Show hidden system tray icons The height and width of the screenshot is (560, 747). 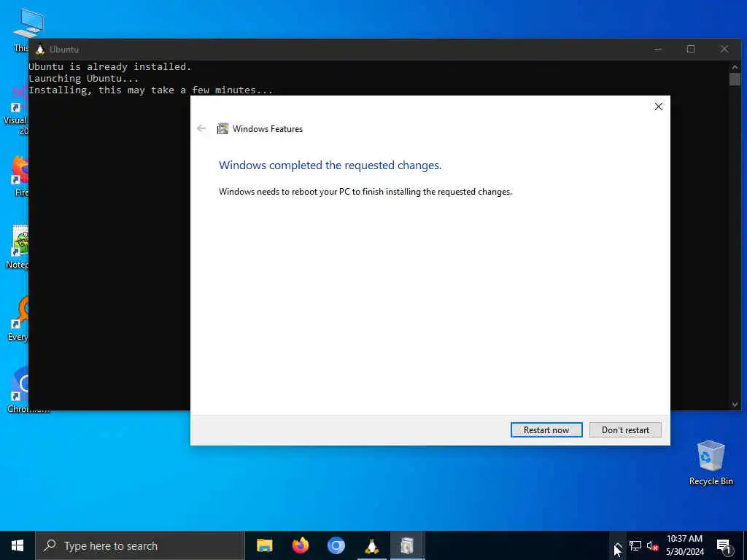point(617,545)
